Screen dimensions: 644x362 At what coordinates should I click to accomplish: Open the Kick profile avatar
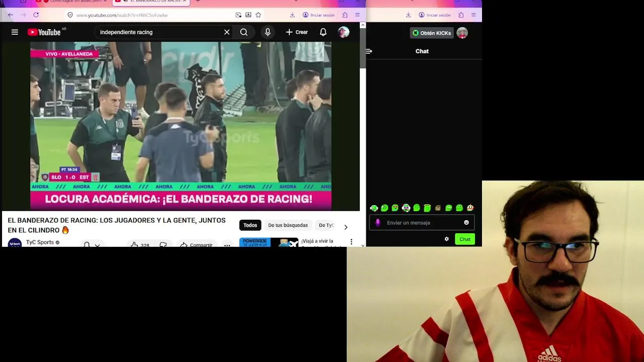(462, 33)
